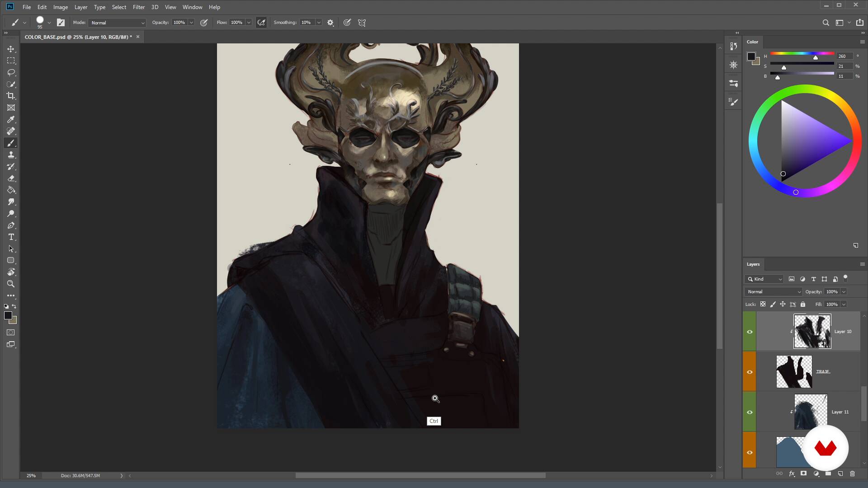
Task: Select the Smudge tool
Action: coord(11,202)
